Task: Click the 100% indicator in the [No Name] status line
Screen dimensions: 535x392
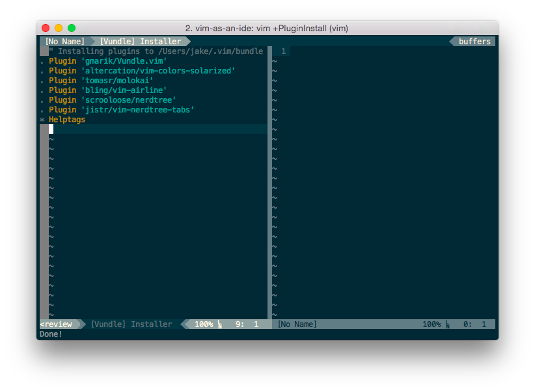Action: click(432, 324)
